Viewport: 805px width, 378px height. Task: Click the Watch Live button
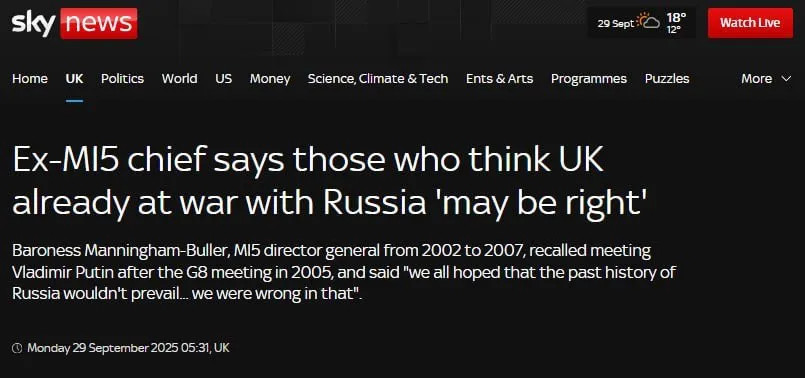click(750, 23)
